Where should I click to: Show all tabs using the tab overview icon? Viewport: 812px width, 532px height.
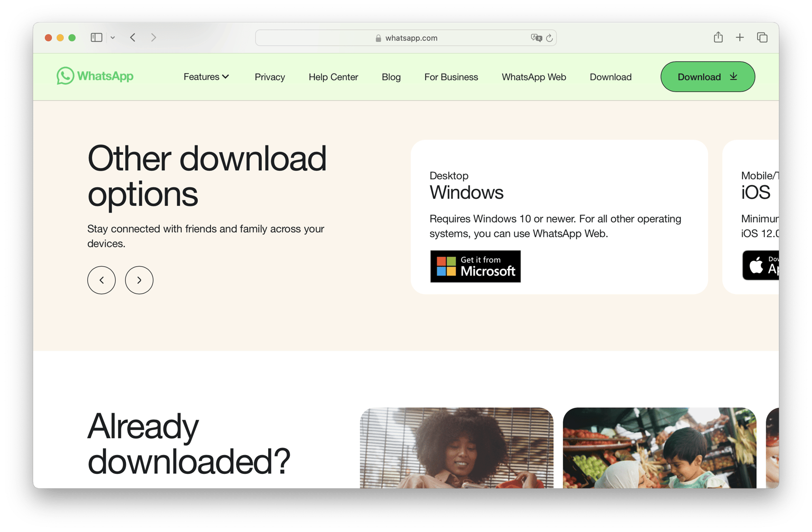click(x=762, y=37)
